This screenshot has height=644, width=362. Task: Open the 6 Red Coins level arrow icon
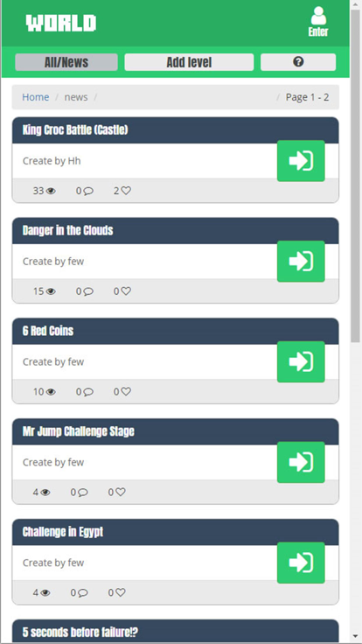click(301, 361)
